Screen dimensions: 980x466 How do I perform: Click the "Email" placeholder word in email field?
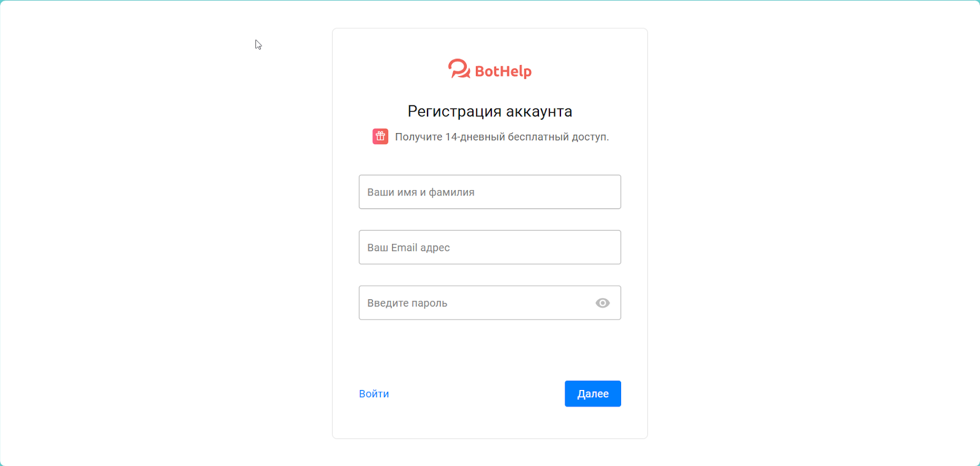pos(404,248)
